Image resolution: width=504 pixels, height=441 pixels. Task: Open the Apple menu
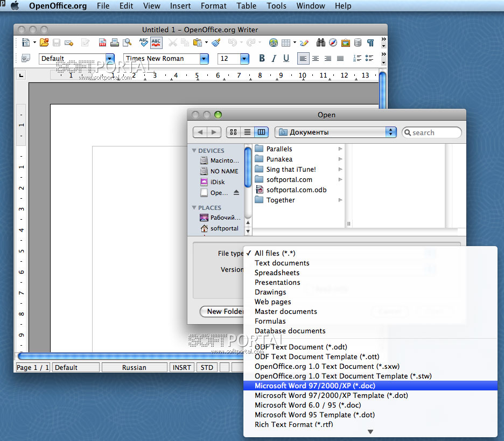15,6
